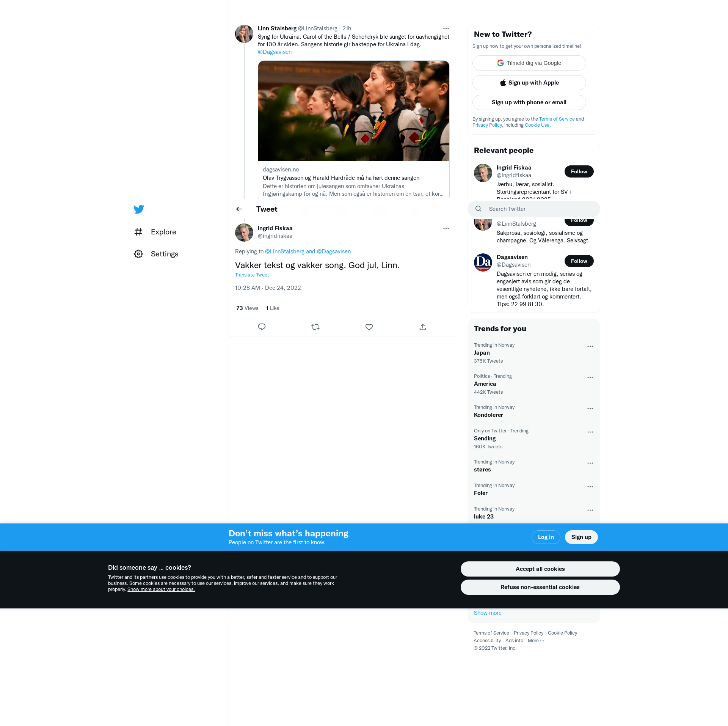Open the @Dagsavisen mention in Linn's tweet
Screen dimensions: 728x726
[275, 52]
